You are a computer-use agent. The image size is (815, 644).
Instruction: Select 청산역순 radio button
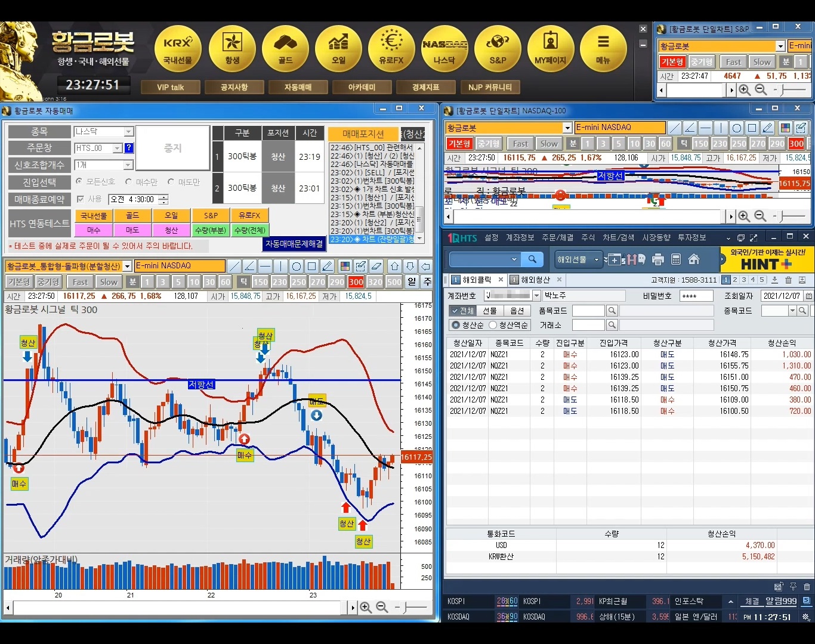click(493, 325)
